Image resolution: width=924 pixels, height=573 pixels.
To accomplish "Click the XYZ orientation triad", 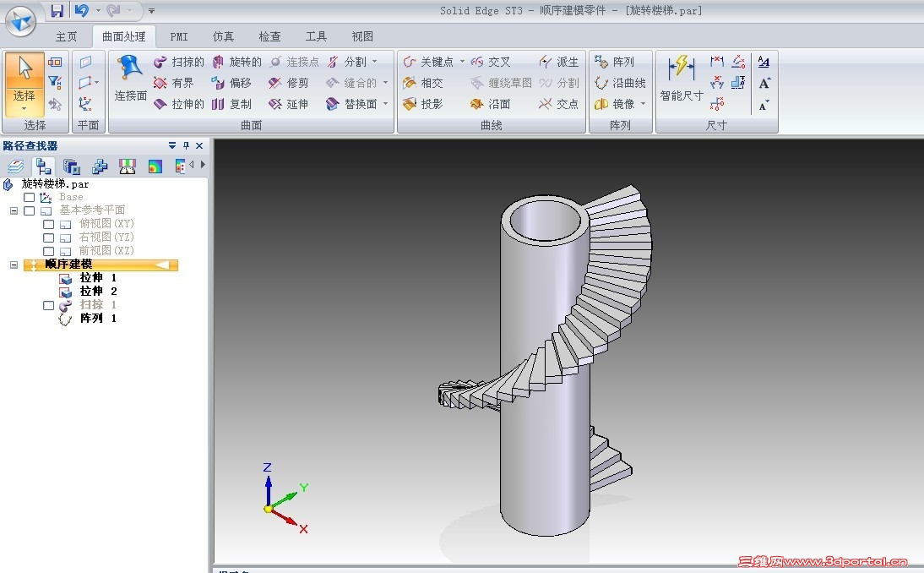I will pyautogui.click(x=285, y=498).
